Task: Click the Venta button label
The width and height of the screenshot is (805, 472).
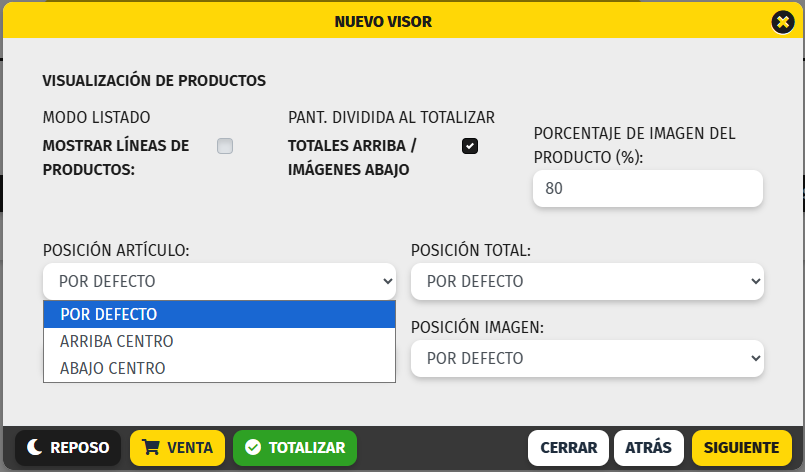Action: [x=190, y=448]
